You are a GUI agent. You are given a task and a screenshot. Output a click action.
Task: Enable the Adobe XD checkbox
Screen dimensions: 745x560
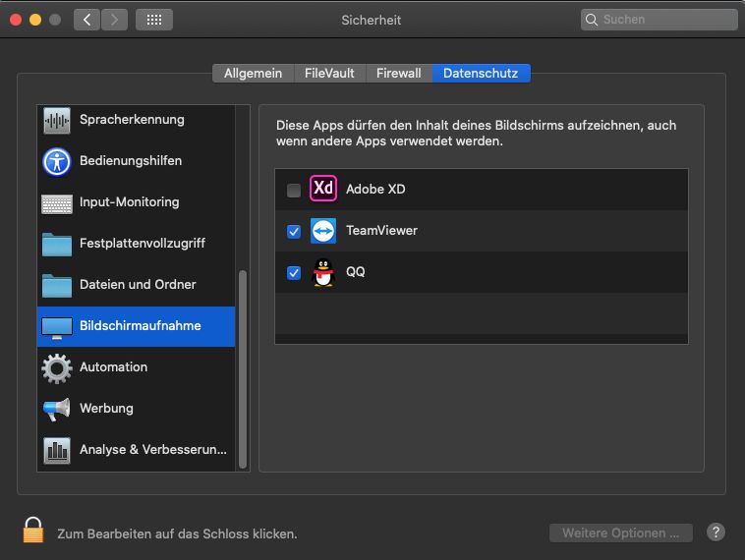[x=294, y=191]
